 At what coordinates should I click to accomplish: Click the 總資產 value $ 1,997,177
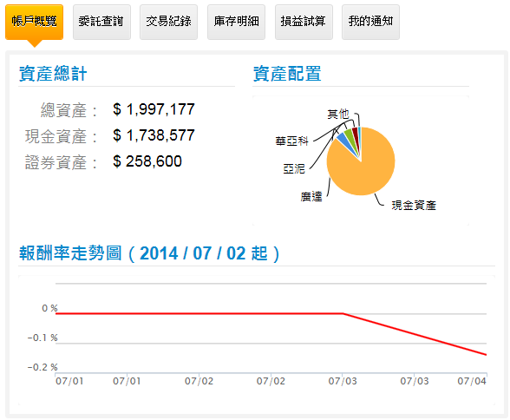pyautogui.click(x=154, y=109)
